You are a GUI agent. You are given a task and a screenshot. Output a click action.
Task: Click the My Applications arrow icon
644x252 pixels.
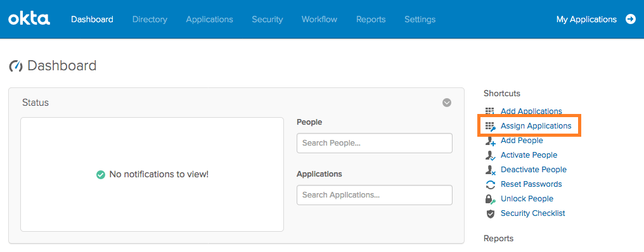point(631,19)
